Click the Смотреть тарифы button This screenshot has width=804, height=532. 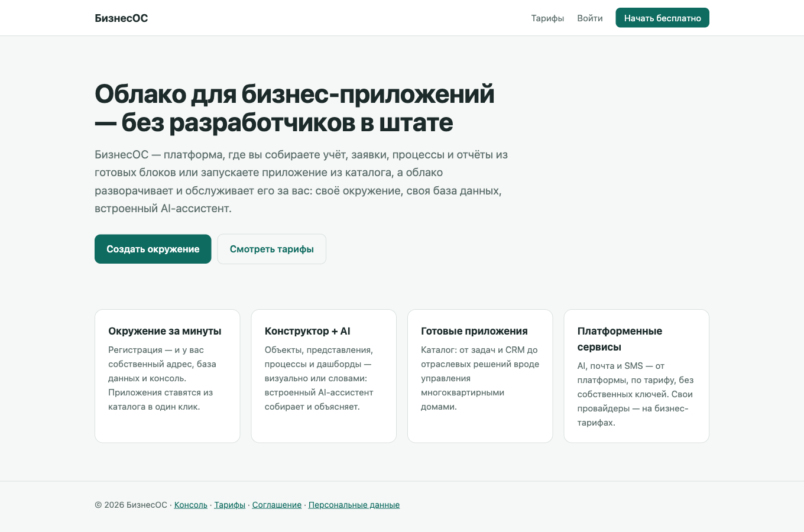(271, 249)
